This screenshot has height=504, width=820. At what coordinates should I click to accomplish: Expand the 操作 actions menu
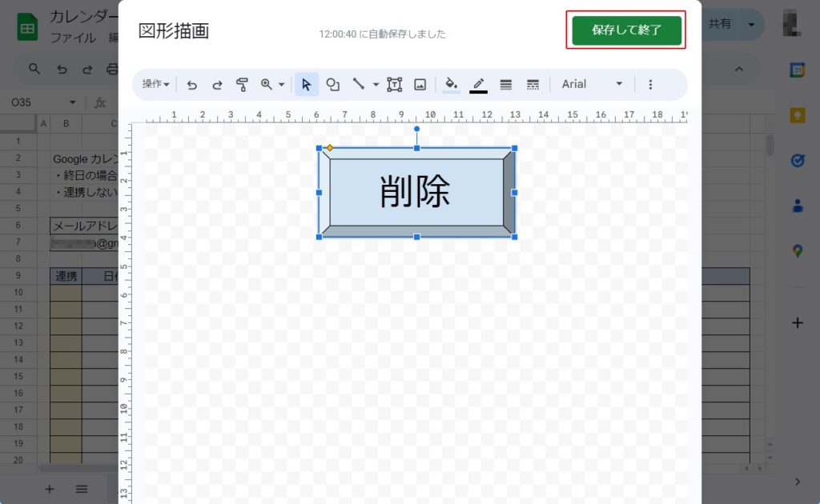pos(155,84)
